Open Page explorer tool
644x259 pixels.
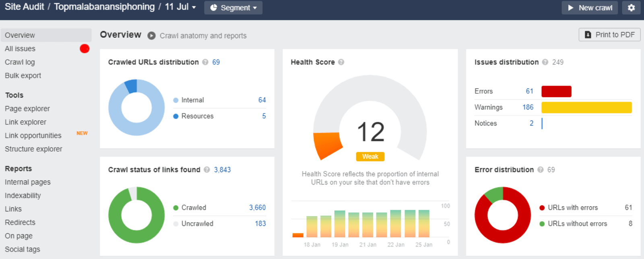click(27, 109)
